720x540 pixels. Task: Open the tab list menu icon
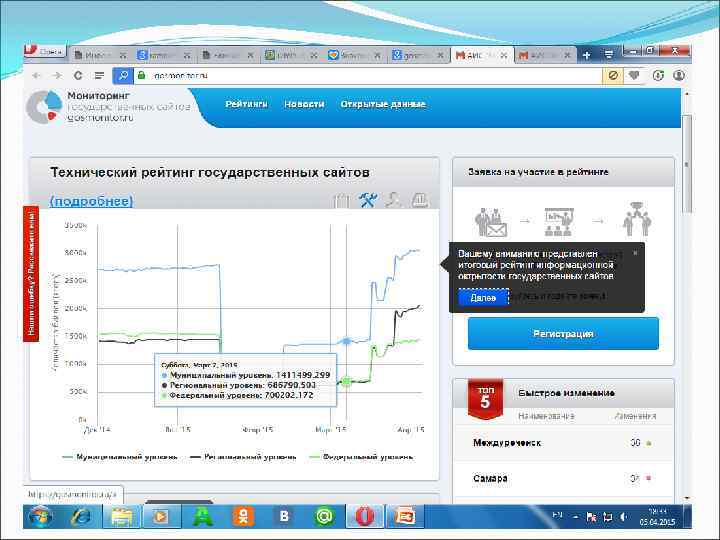point(609,55)
